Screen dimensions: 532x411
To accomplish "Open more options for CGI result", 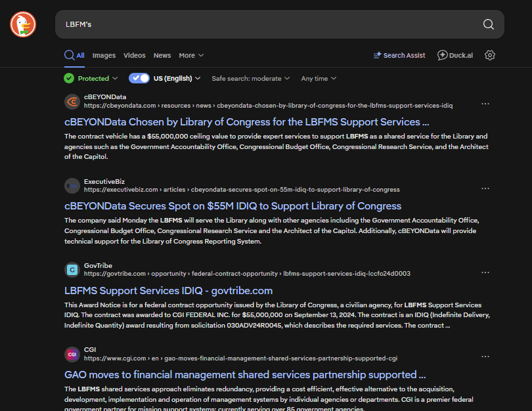I will tap(485, 357).
